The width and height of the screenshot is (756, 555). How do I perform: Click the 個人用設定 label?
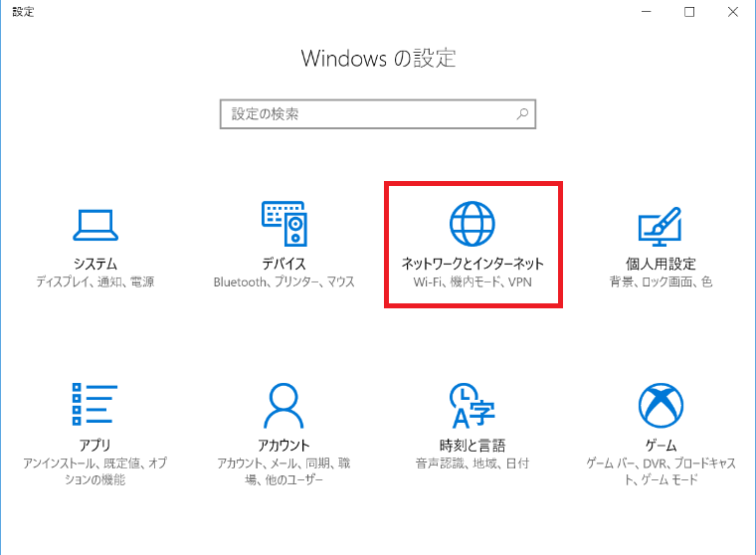tap(661, 264)
